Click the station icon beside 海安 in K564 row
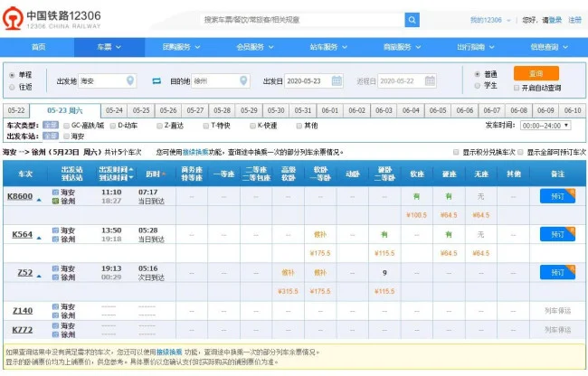 pyautogui.click(x=55, y=230)
